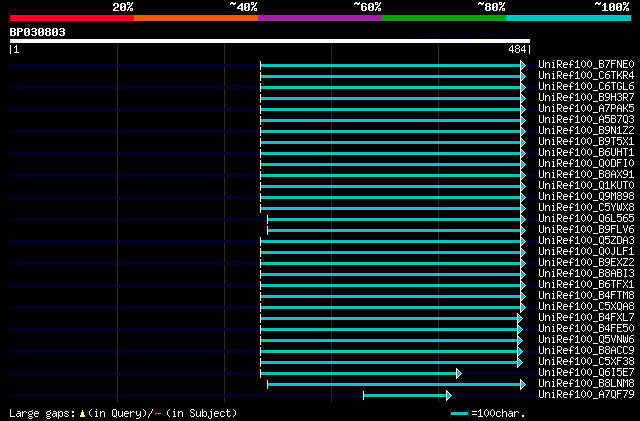640x421 pixels.
Task: Click the shortest alignment bar for A7QF79
Action: [x=407, y=395]
